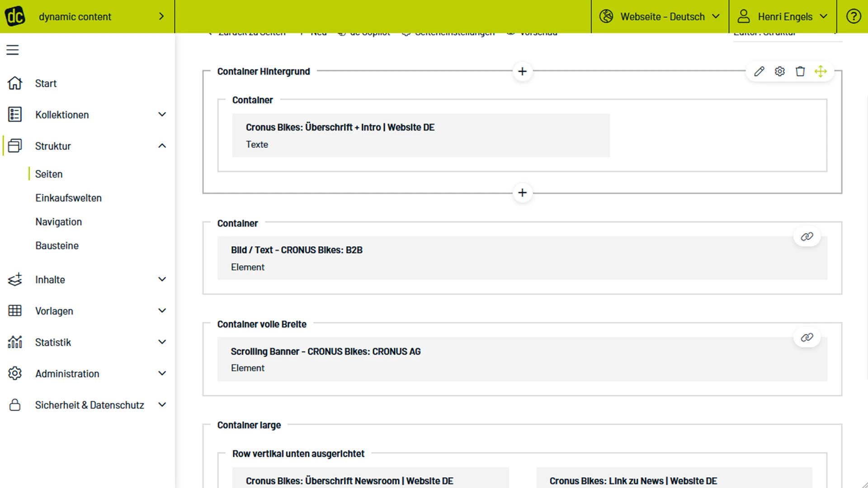Click the user profile icon
Image resolution: width=868 pixels, height=488 pixels.
(x=744, y=16)
